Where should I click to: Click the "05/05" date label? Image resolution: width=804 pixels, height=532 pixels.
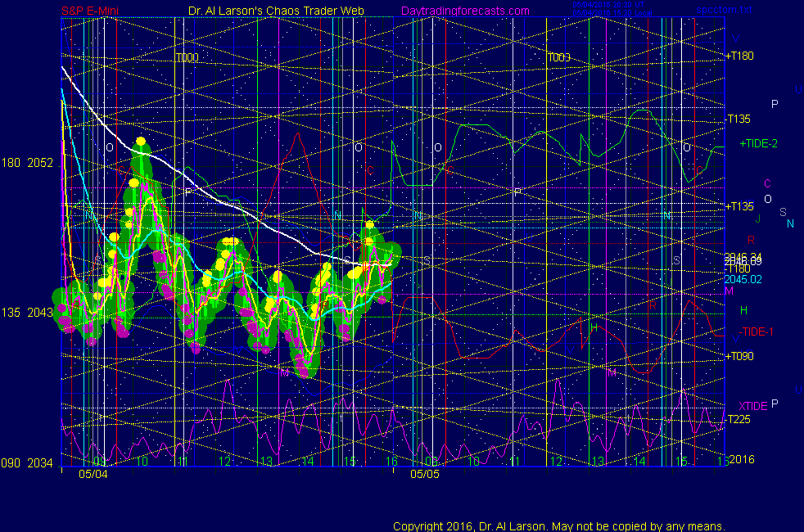click(x=425, y=474)
